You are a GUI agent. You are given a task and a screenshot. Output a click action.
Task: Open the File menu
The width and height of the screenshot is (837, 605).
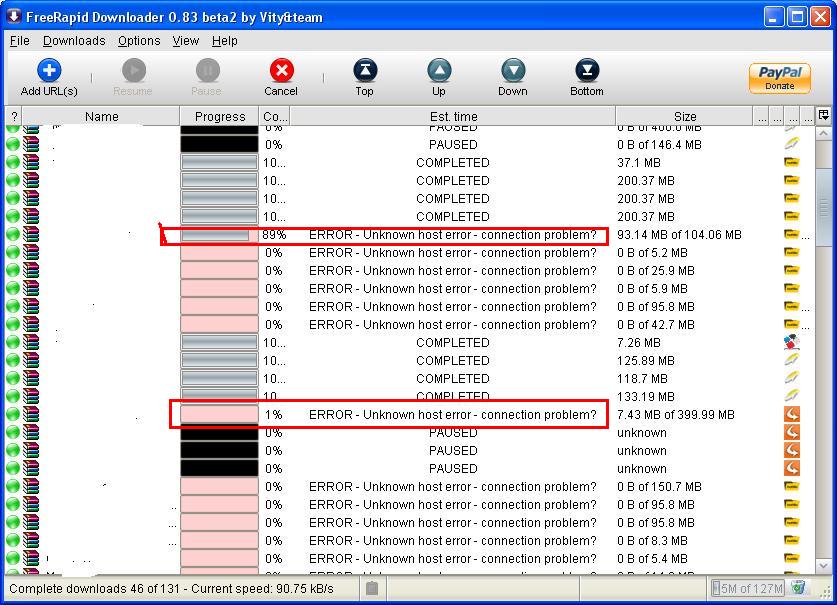[x=20, y=41]
